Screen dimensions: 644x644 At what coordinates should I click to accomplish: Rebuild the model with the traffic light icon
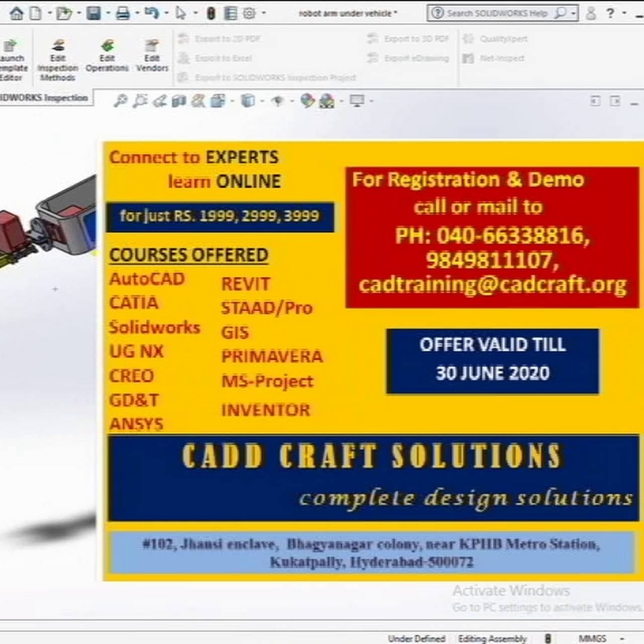coord(211,13)
